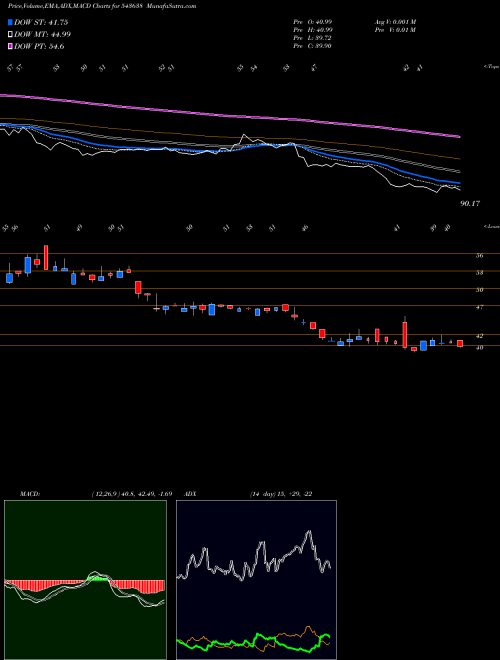
Task: Click the magenta DOW PT legend swatch
Action: click(x=11, y=47)
